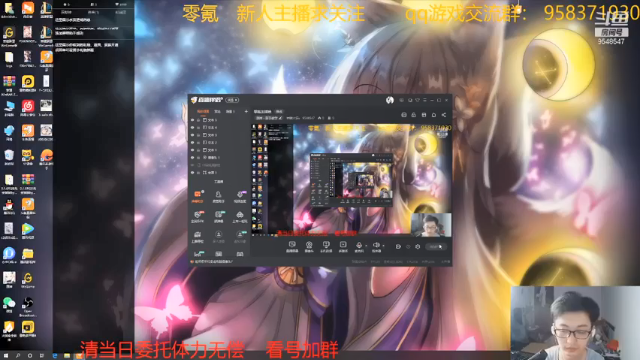Hide the camera source row using its eye

coord(193,158)
